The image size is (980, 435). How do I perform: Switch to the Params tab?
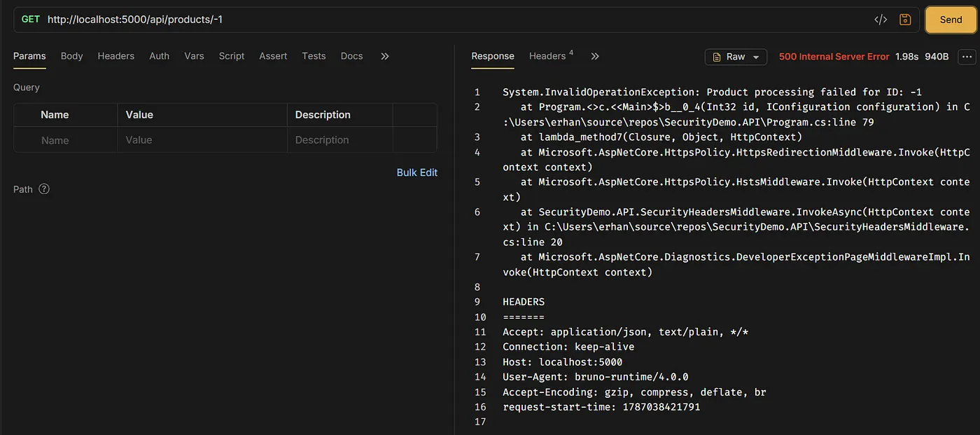click(x=29, y=56)
